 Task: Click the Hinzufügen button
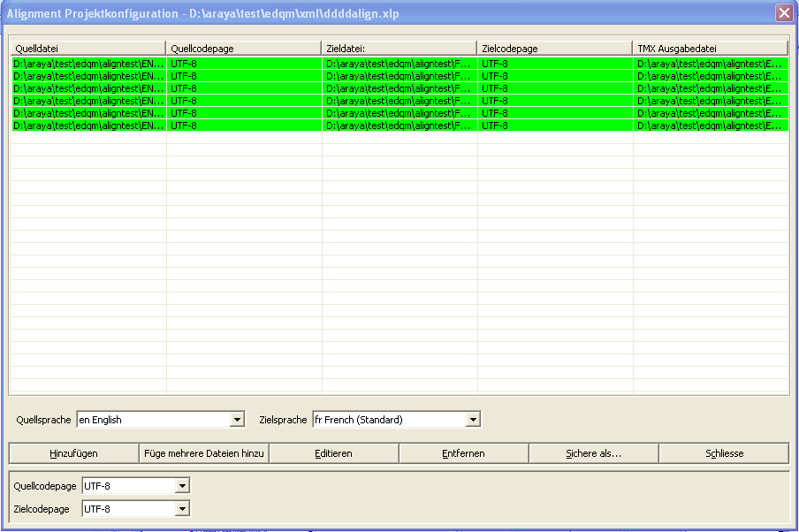coord(73,453)
